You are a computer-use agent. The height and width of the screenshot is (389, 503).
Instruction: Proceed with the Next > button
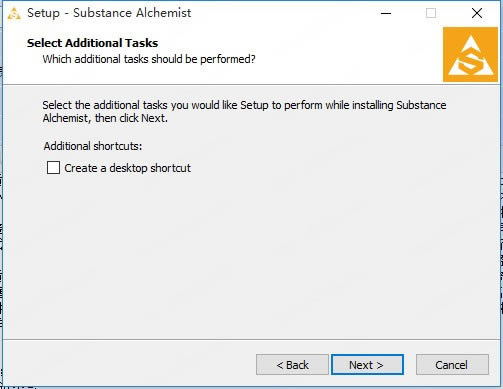(x=367, y=365)
